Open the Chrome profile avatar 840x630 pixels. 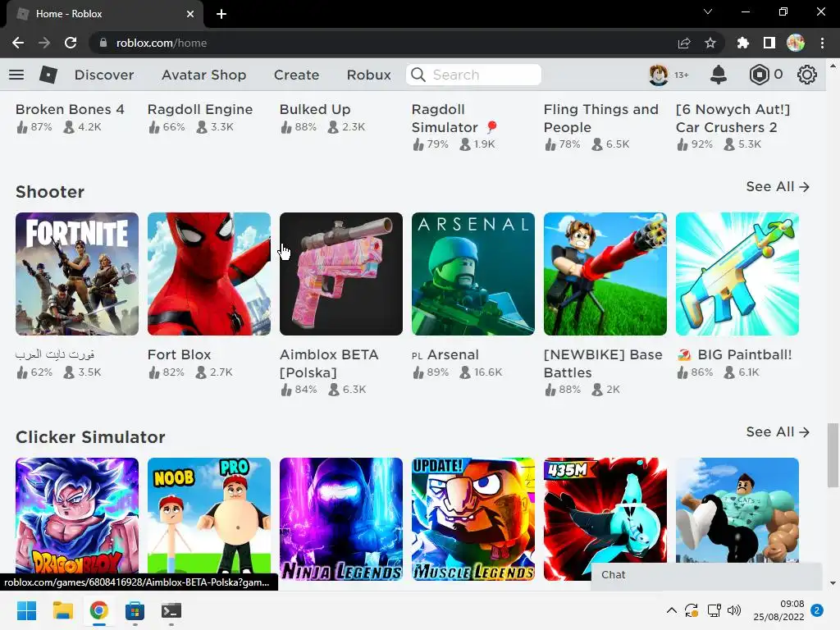point(796,43)
